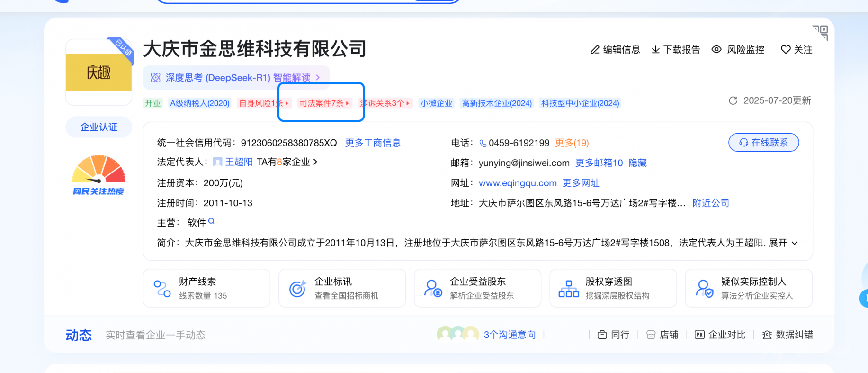The image size is (868, 373).
Task: Open the 动态 section tab
Action: point(79,335)
